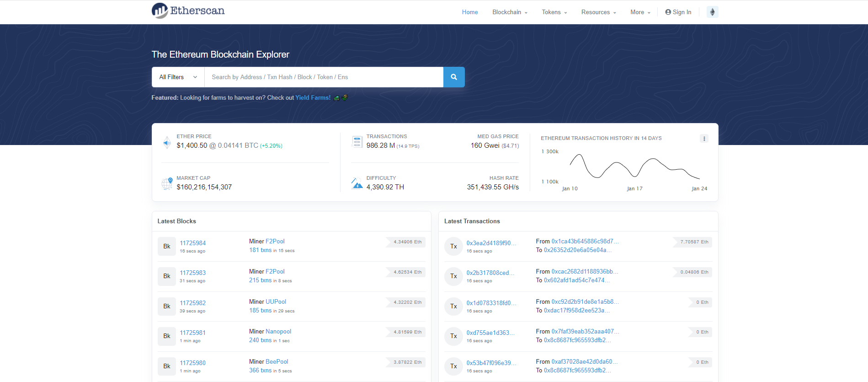
Task: Open sender address 0xaf37028ae42d0da60
Action: point(585,361)
